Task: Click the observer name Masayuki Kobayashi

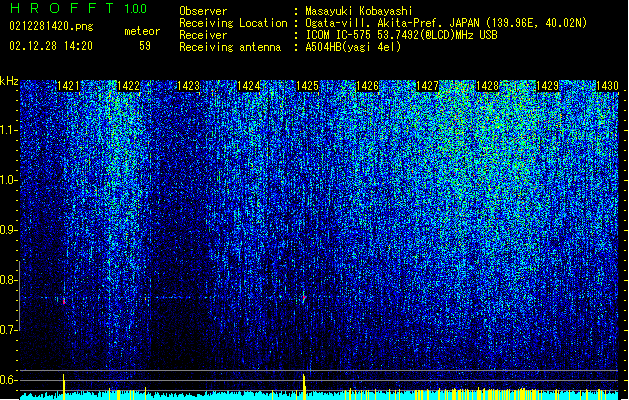Action: 359,11
